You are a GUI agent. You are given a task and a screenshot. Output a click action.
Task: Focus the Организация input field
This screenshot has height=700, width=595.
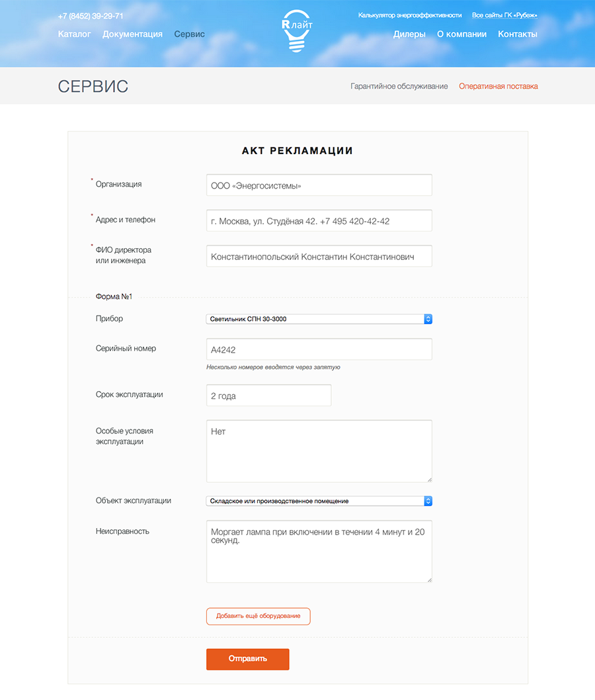coord(319,185)
